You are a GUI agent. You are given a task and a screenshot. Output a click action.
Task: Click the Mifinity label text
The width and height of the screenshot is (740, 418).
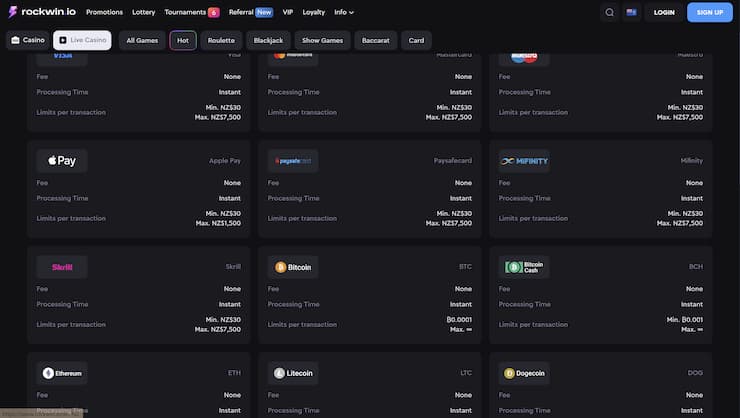[691, 161]
